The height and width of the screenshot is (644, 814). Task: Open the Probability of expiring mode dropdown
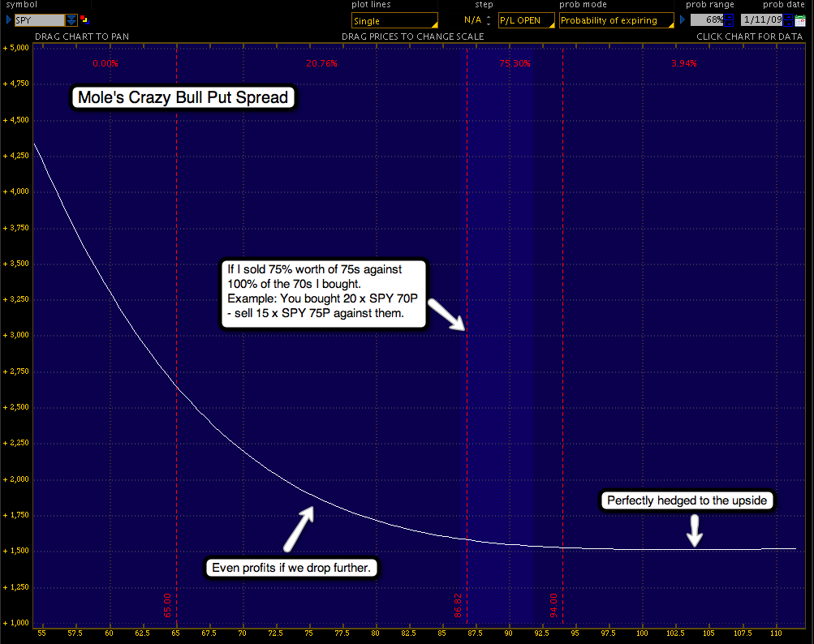616,20
